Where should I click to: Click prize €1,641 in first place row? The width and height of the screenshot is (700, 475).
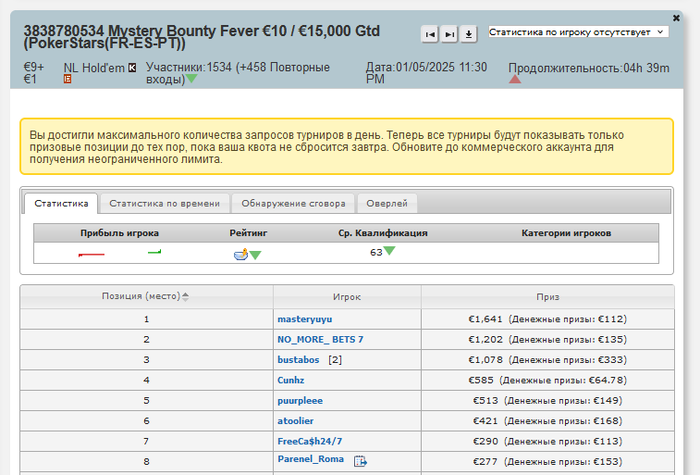tap(485, 319)
